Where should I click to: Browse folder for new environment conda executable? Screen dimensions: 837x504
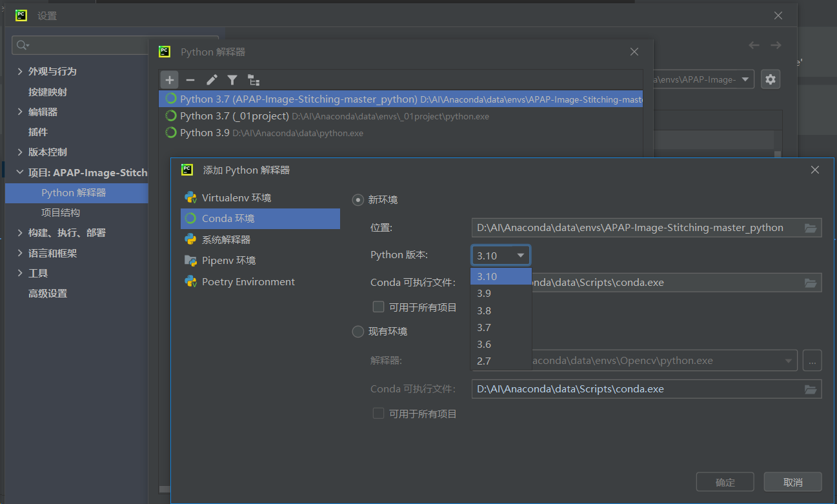click(811, 283)
